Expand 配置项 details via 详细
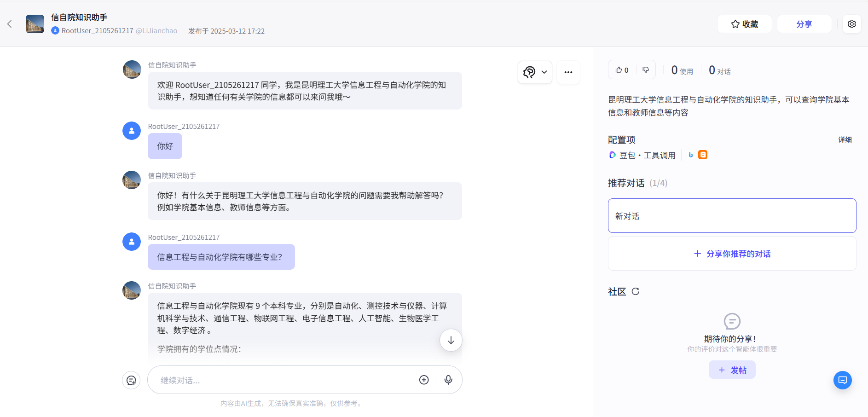Viewport: 868px width, 417px height. pos(845,139)
